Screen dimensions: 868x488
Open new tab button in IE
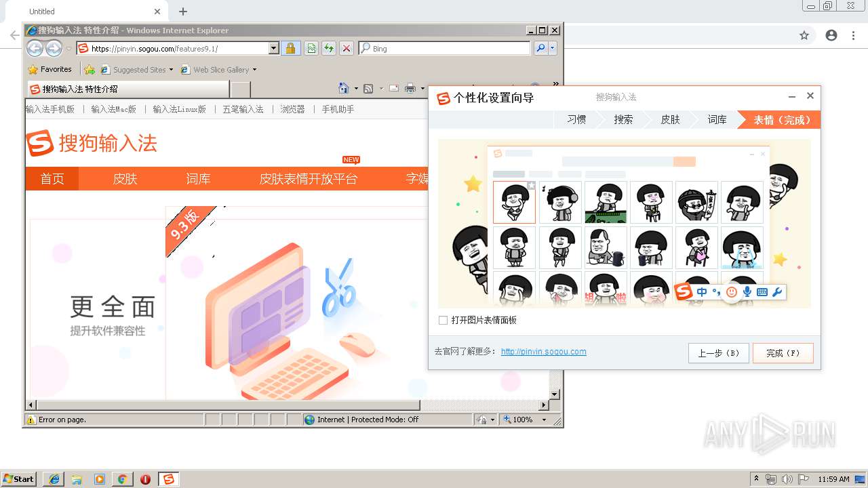[241, 89]
